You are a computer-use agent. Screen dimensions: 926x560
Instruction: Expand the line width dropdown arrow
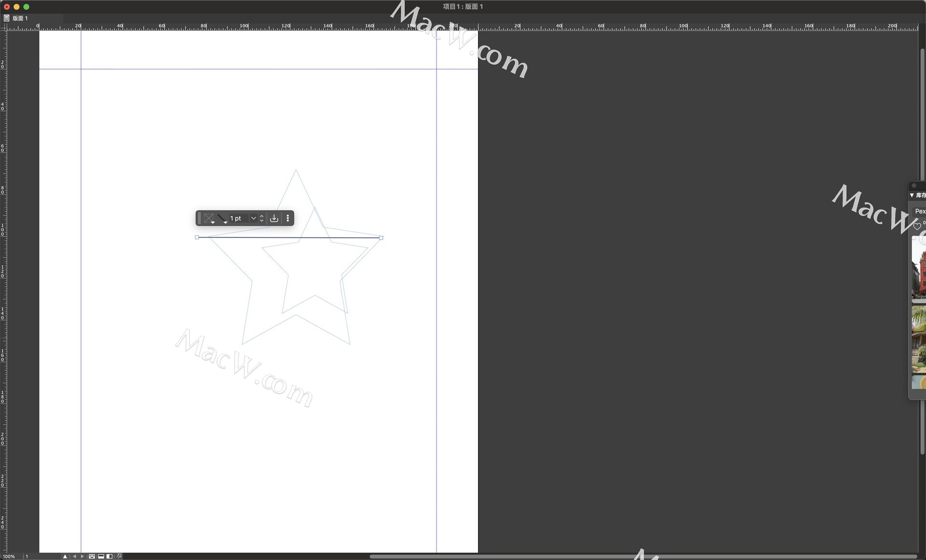253,219
